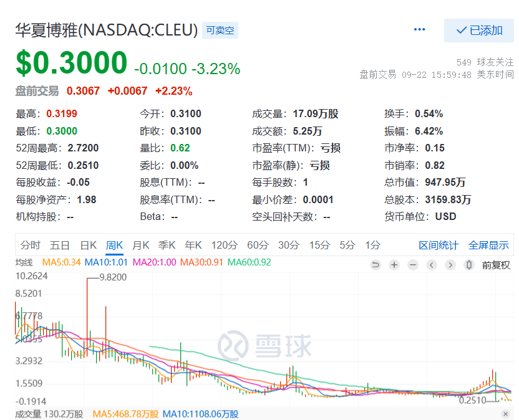Open the three-dot more options menu
519x420 pixels.
pyautogui.click(x=419, y=30)
